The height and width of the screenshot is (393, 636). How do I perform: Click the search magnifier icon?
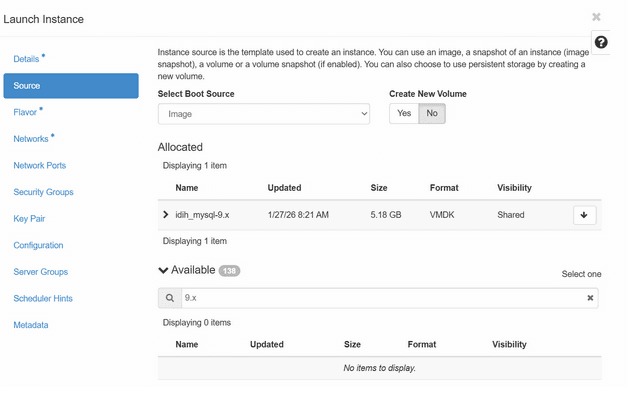point(170,298)
